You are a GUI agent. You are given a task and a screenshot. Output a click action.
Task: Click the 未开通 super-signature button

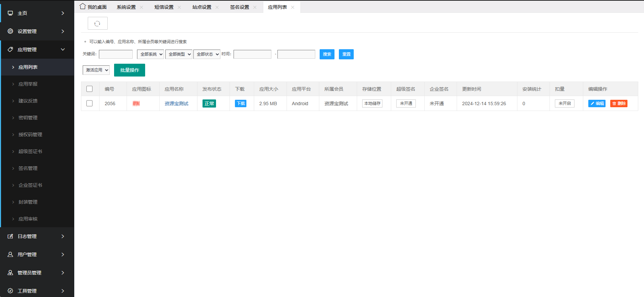[x=406, y=103]
